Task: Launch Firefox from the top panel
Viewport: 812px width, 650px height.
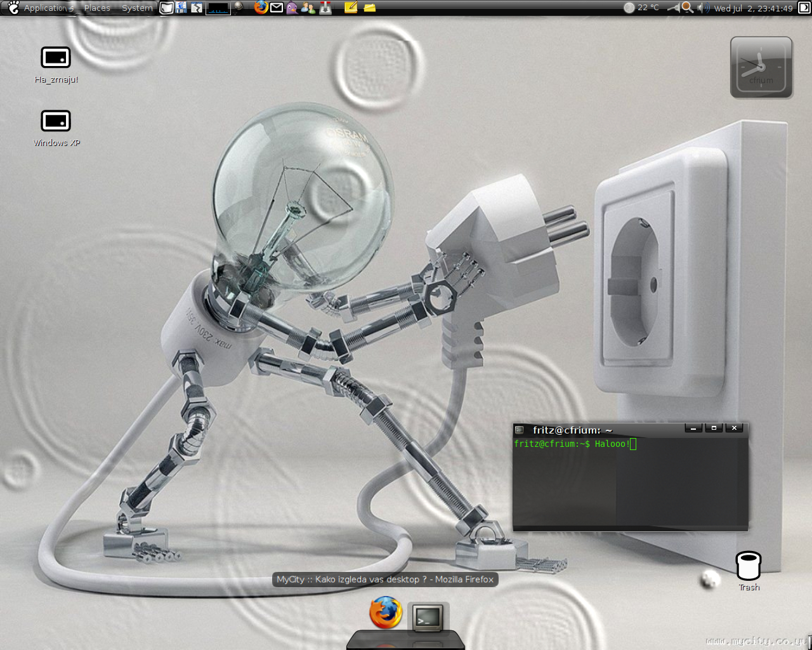Action: [261, 8]
